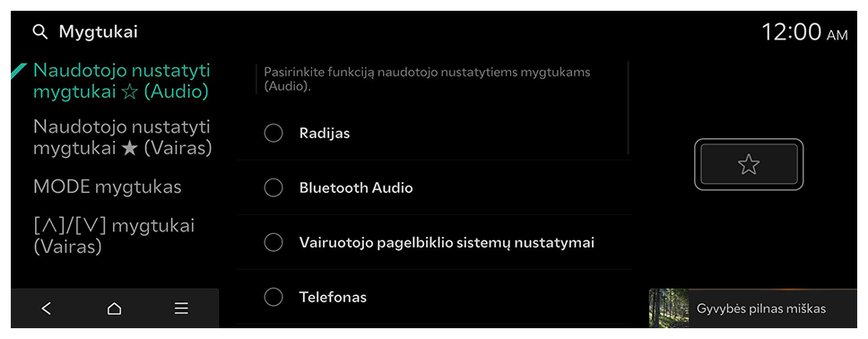Viewport: 868px width, 339px height.
Task: Open the forest album art thumbnail
Action: coord(669,308)
